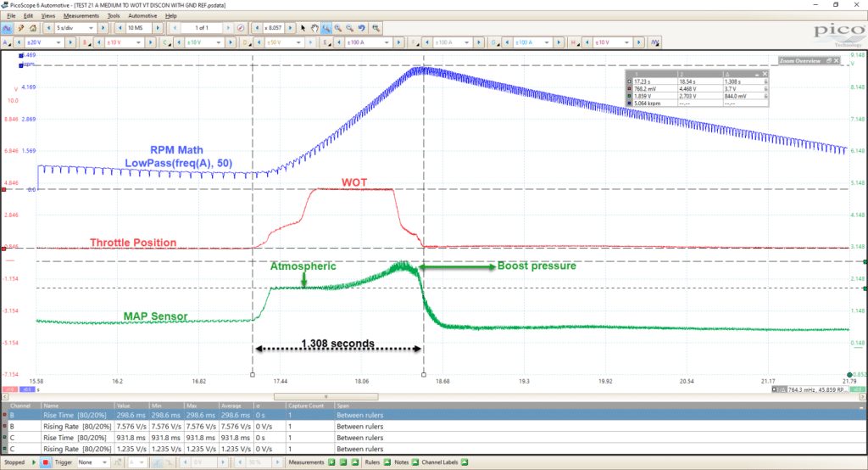Select the B Rise Time measurement row
Viewport: 868px width, 470px height.
coord(434,415)
